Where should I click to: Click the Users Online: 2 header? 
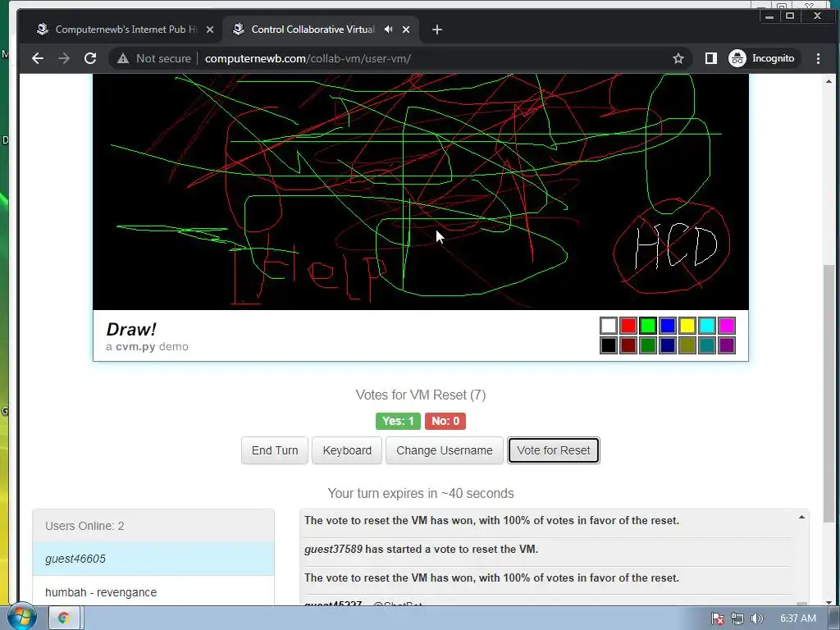[153, 526]
